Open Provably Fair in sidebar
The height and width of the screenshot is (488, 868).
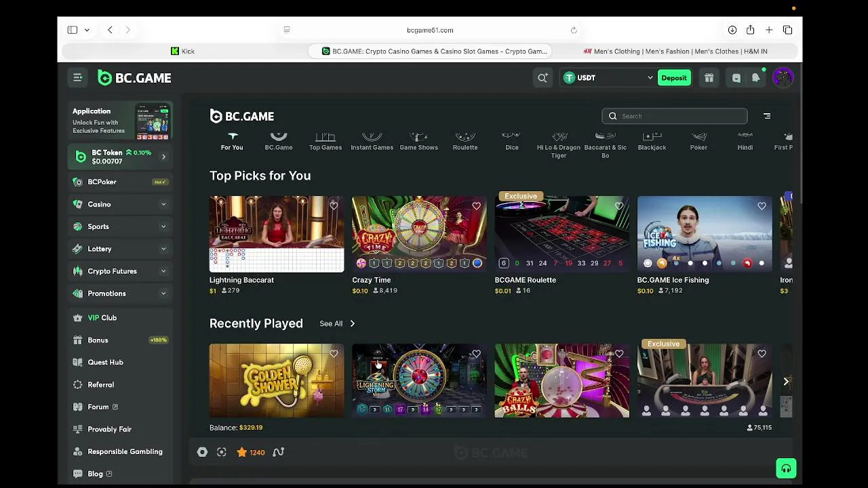coord(120,429)
